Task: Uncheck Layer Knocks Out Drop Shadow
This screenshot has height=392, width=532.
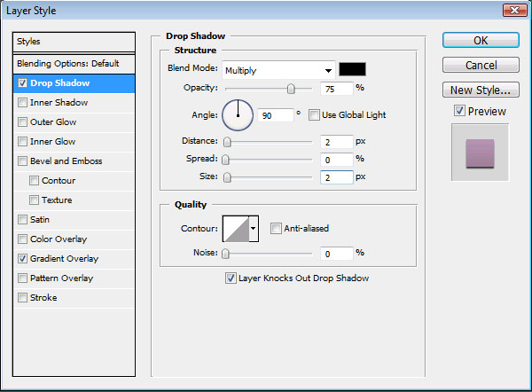Action: point(231,278)
